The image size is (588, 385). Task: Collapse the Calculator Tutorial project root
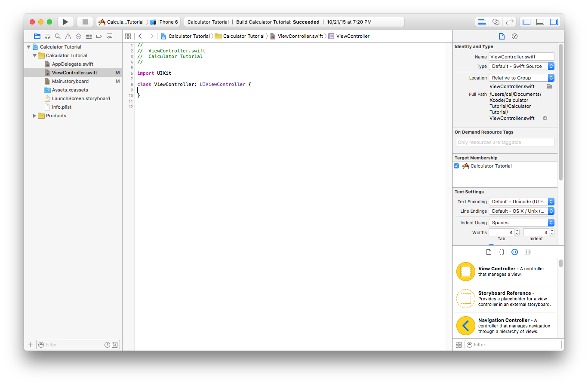29,47
